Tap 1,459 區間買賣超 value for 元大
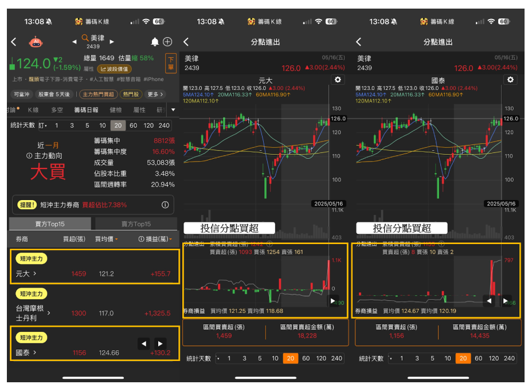The image size is (532, 392). pos(224,336)
